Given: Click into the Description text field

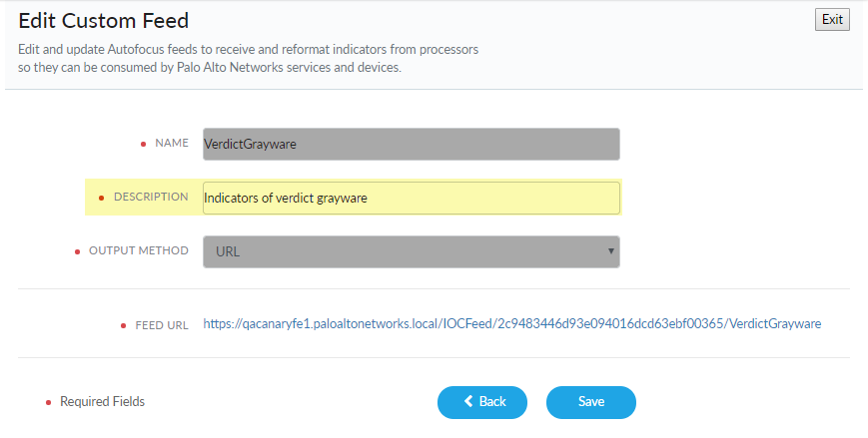Looking at the screenshot, I should [411, 198].
